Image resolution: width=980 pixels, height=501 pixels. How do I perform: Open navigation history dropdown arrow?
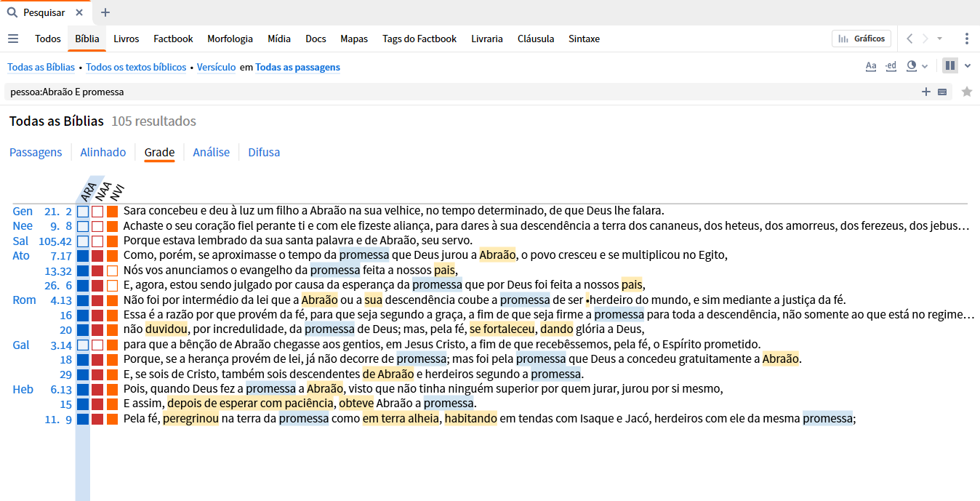[940, 39]
